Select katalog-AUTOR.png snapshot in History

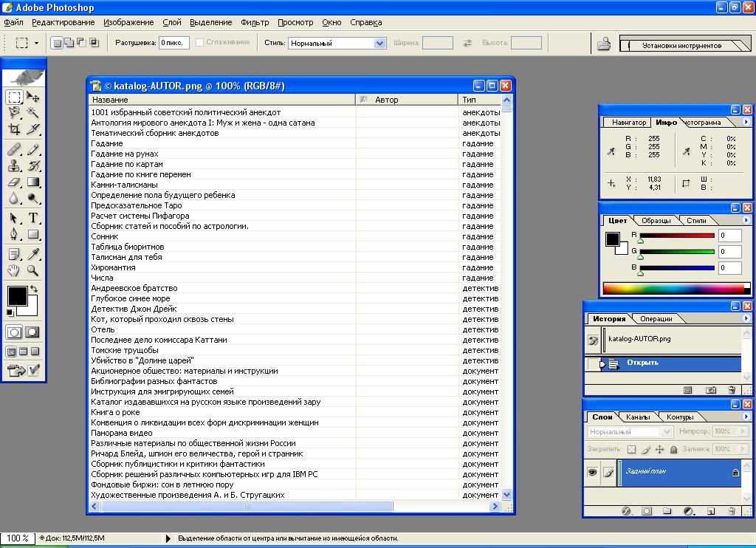pos(663,339)
